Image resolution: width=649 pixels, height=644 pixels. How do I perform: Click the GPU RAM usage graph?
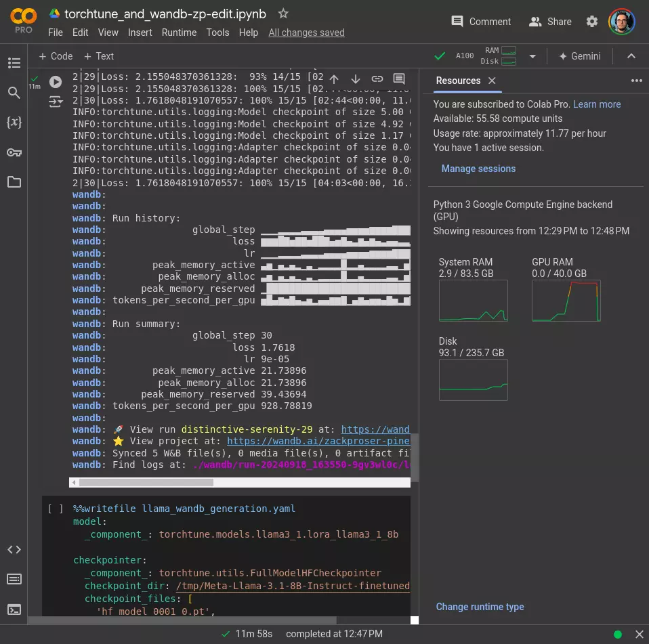click(x=566, y=301)
